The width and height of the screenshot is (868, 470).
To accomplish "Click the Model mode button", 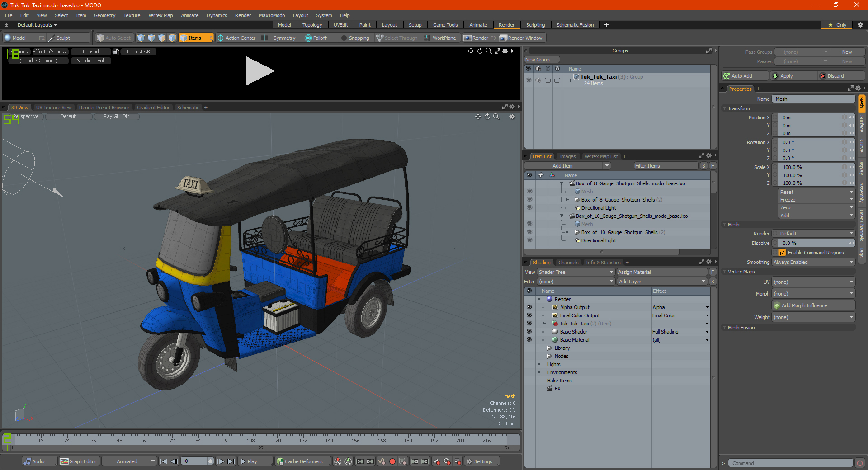I will (24, 38).
